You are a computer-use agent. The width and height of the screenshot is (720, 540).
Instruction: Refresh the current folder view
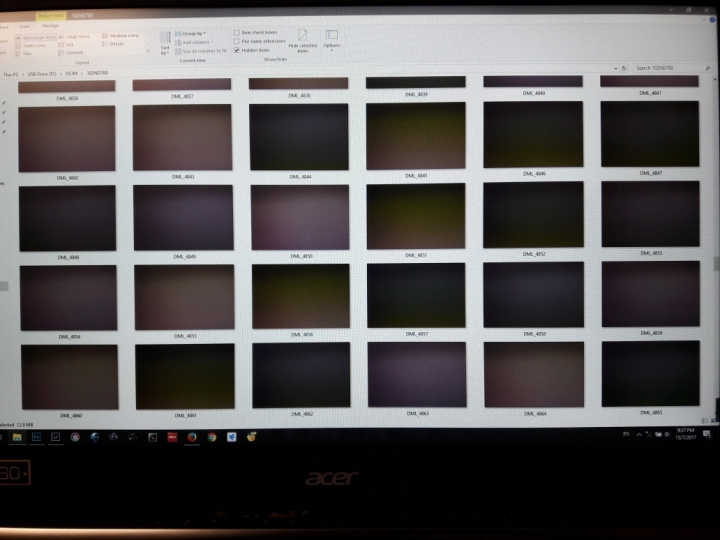point(624,68)
